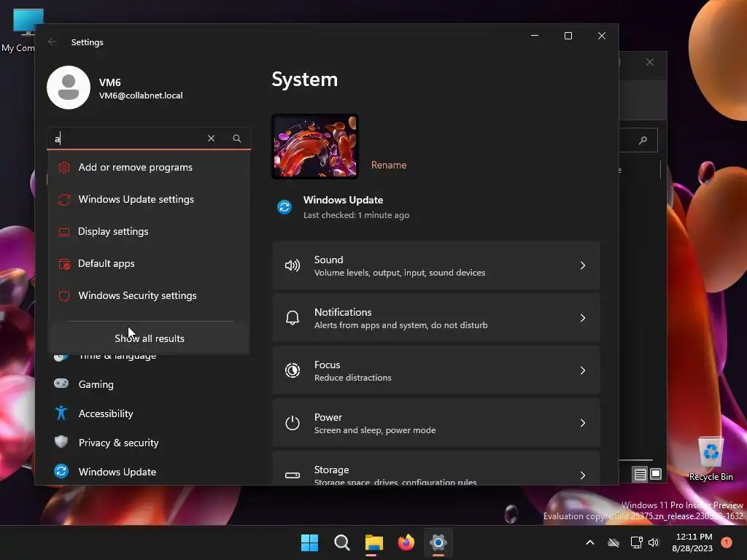Expand Power row chevron
Screen dimensions: 747x560
tap(583, 423)
